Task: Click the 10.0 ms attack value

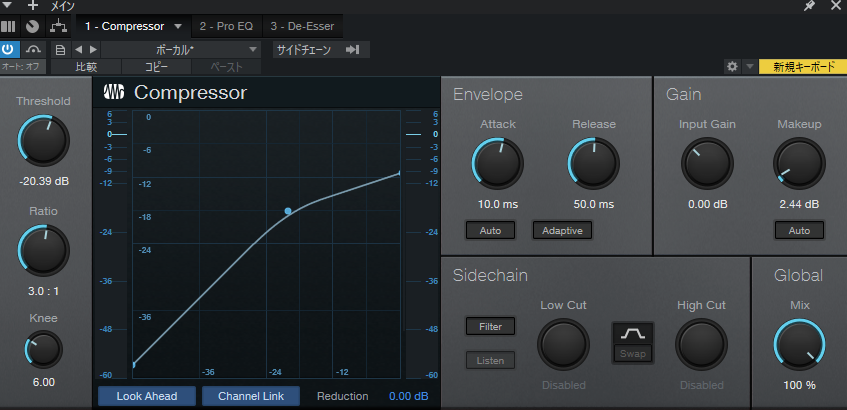Action: click(498, 205)
